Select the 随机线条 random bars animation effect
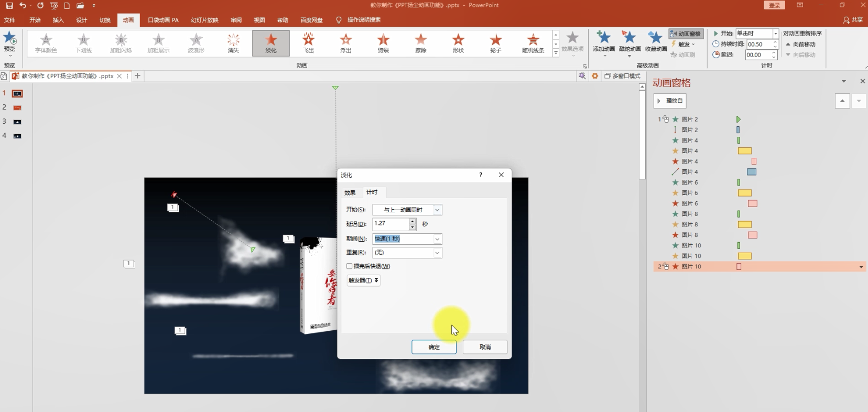The height and width of the screenshot is (412, 868). [533, 43]
